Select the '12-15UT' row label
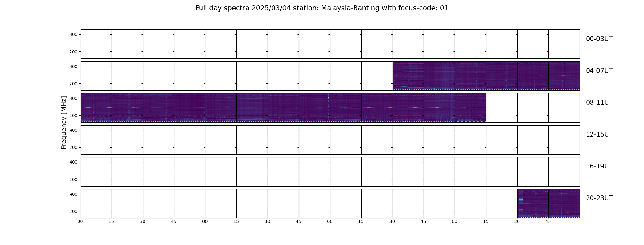Image resolution: width=644 pixels, height=245 pixels. (x=599, y=134)
